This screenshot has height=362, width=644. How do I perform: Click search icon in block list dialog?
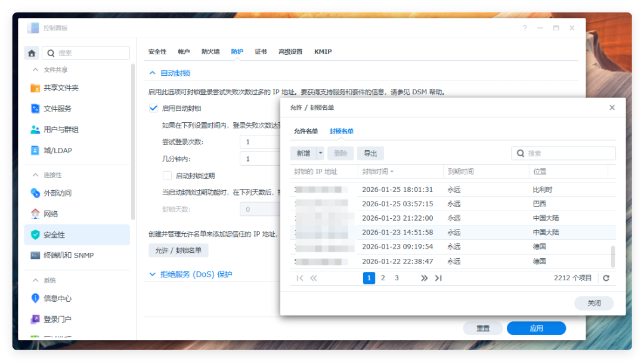(x=521, y=153)
